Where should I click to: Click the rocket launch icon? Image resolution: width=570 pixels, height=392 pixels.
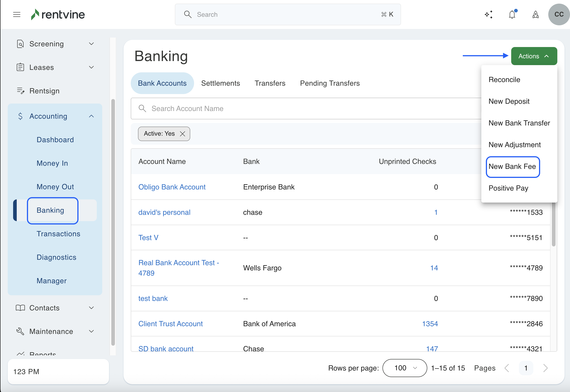(x=536, y=14)
